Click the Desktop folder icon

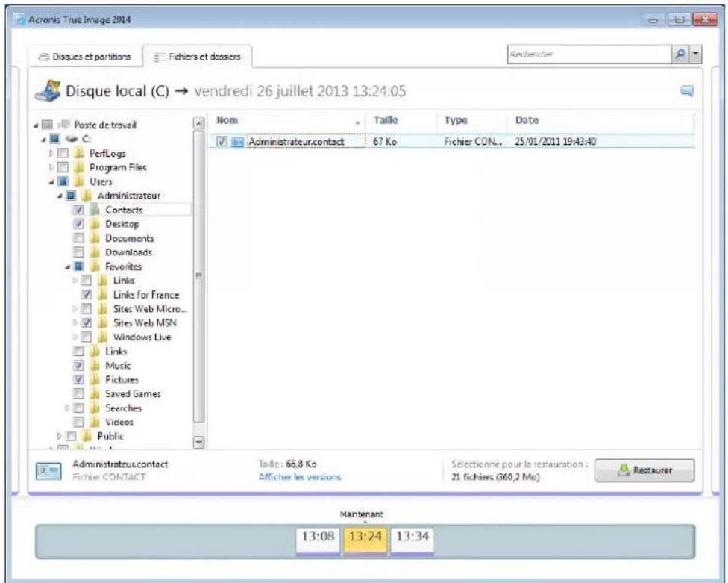[x=95, y=224]
